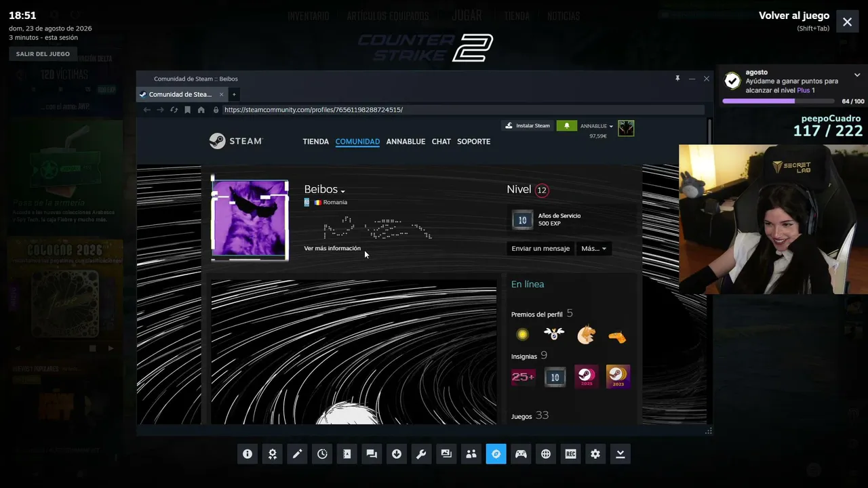868x488 pixels.
Task: Open the 'Premios del perfil' link
Action: pos(538,314)
